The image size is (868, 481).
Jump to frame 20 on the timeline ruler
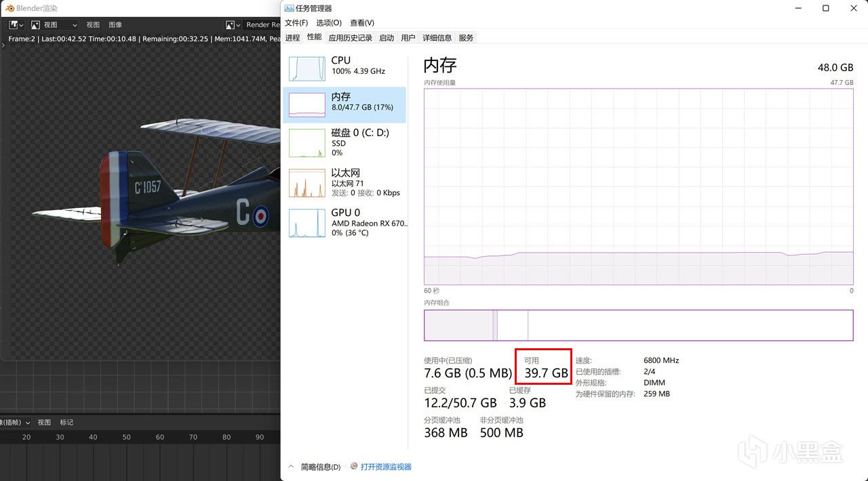click(26, 437)
